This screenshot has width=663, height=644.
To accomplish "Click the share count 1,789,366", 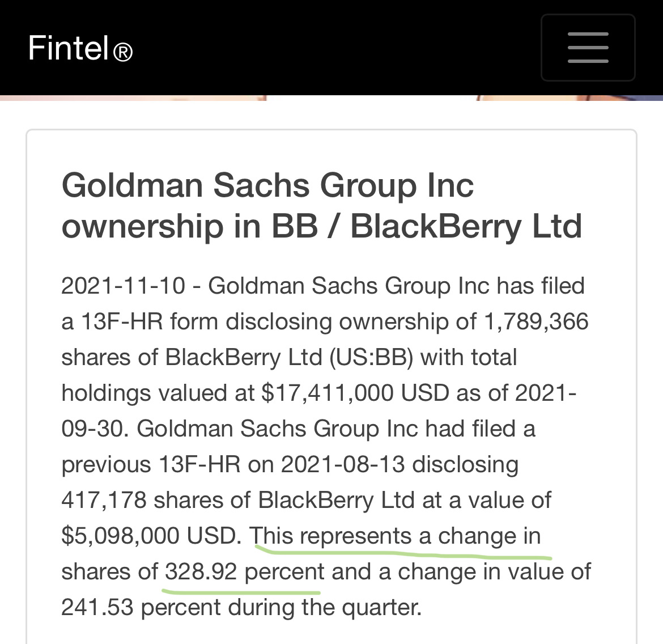I will point(536,321).
